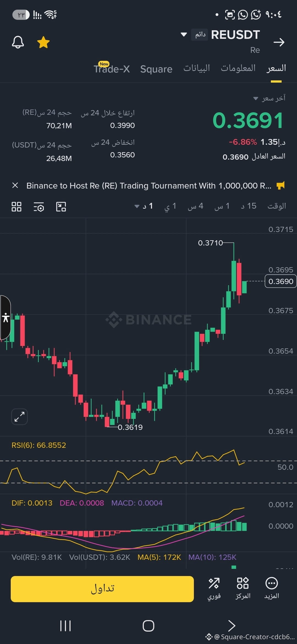Open the chart layout grid icon
Screen dimensions: 297x644
(16, 207)
